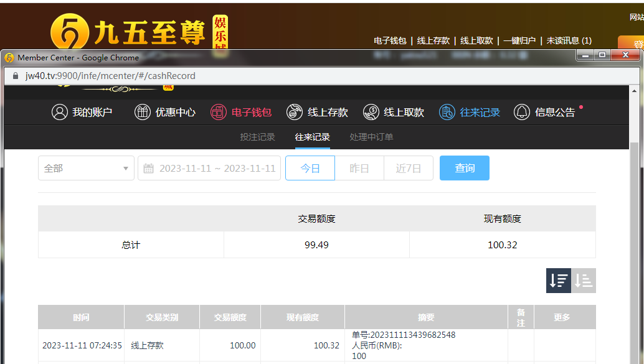644x364 pixels.
Task: Open the 信息公告 bell icon
Action: click(521, 112)
